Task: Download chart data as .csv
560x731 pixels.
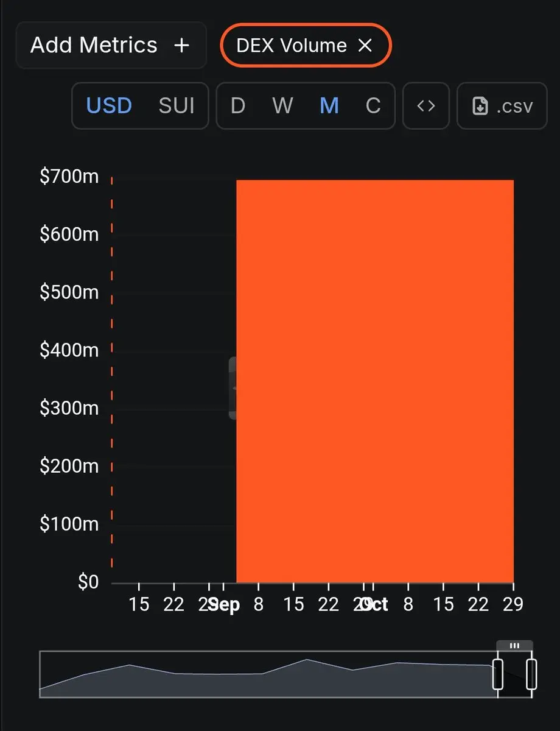Action: click(x=502, y=106)
